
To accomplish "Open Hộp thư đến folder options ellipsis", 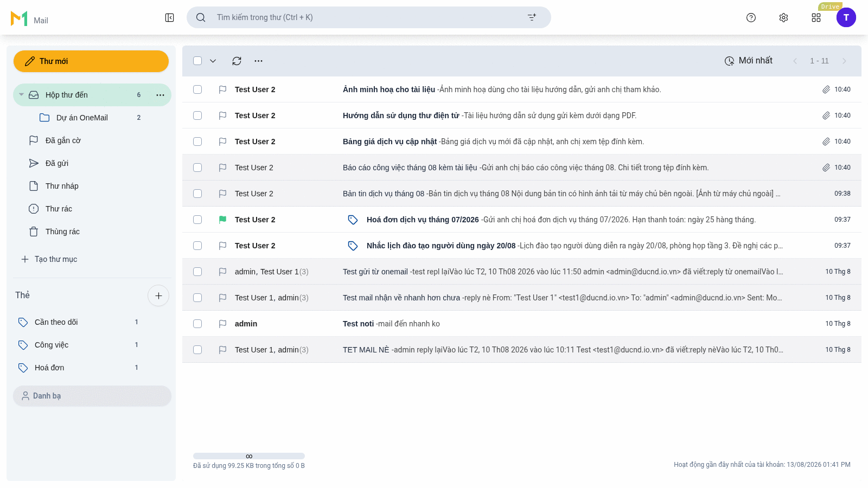I will coord(160,95).
